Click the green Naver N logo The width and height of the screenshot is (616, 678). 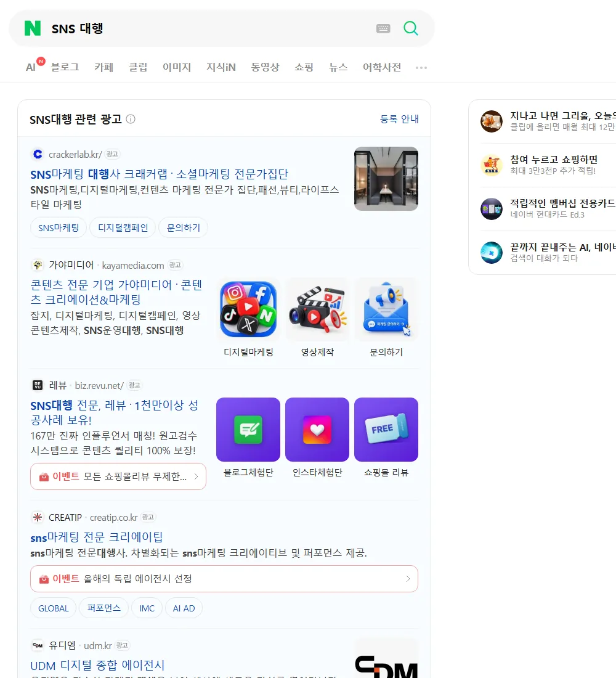click(33, 28)
